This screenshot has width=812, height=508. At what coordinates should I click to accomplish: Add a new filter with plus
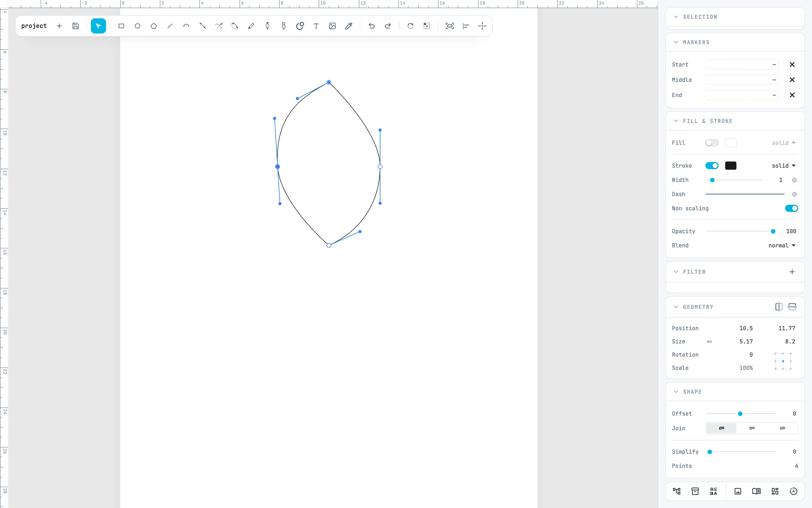tap(792, 272)
